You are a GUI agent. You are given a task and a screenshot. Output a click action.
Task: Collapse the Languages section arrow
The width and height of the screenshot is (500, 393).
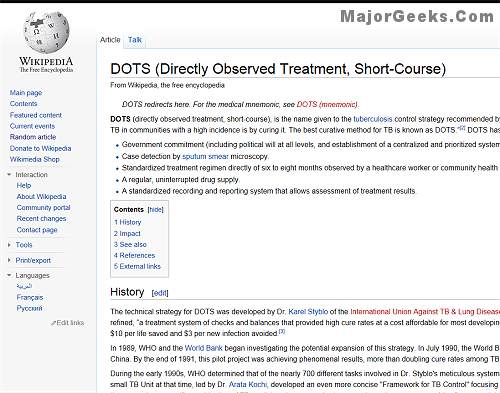[9, 275]
